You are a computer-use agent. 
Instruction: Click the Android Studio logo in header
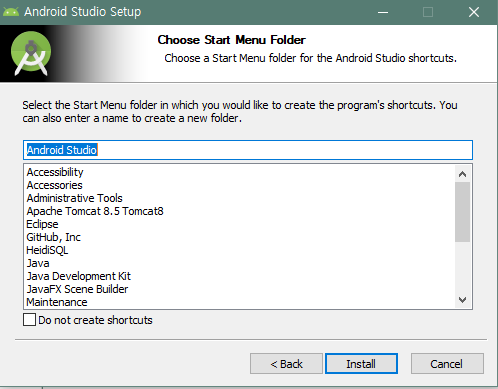pyautogui.click(x=31, y=53)
